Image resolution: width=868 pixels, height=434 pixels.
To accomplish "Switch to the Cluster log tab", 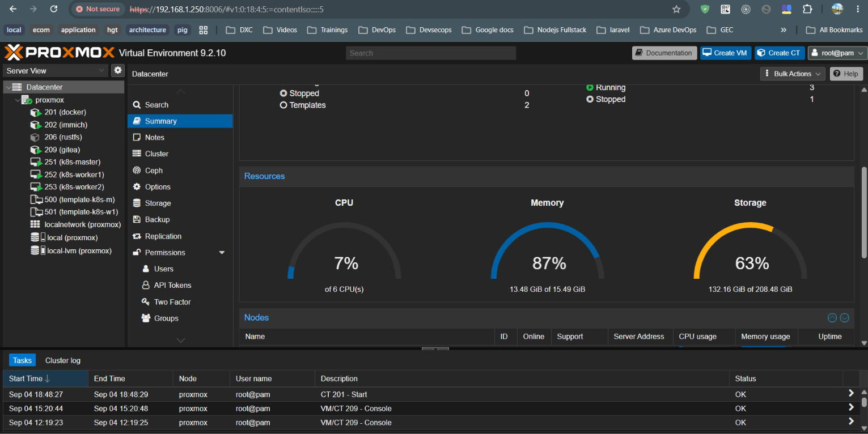I will [x=63, y=360].
